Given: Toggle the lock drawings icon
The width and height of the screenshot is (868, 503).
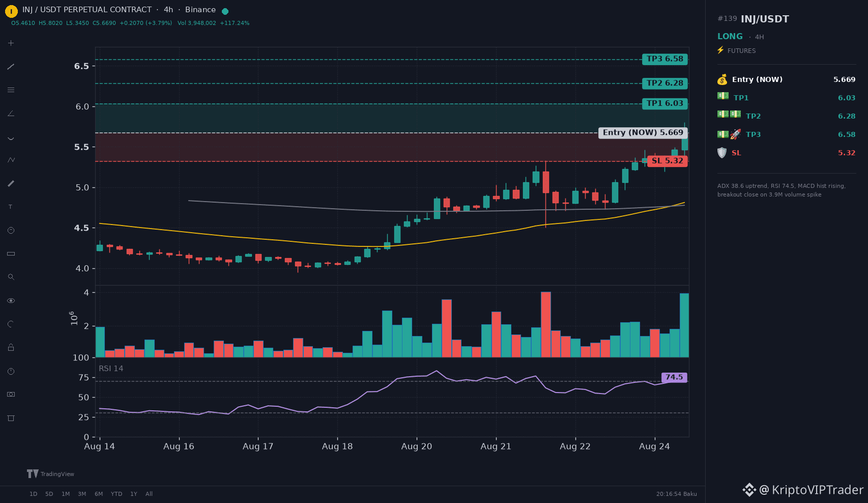Looking at the screenshot, I should click(x=11, y=348).
